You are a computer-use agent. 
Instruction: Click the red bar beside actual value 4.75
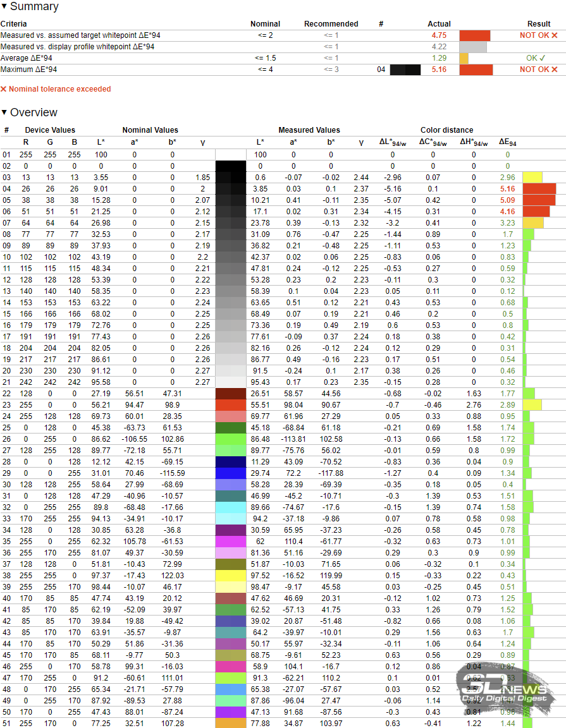click(474, 35)
